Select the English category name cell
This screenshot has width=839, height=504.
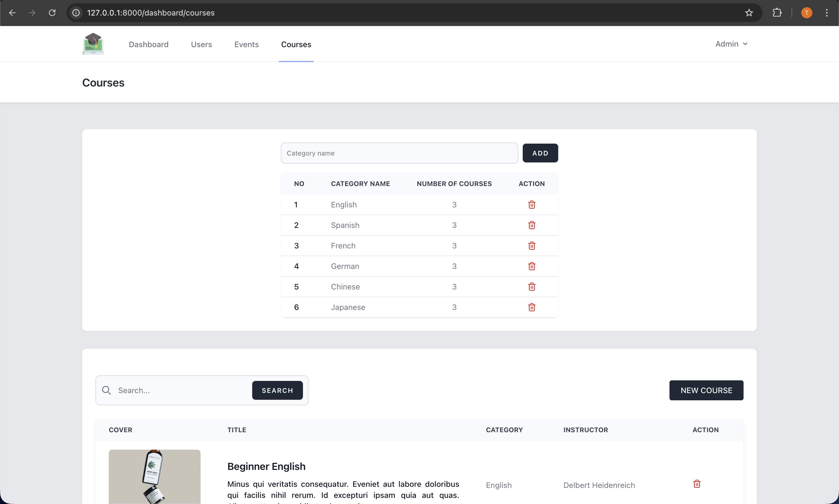tap(343, 204)
